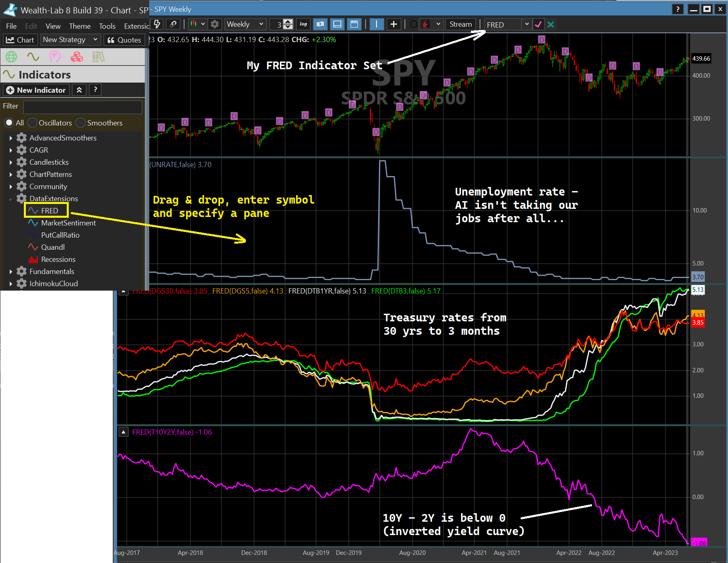
Task: Select the Smoothers radio button
Action: click(80, 123)
